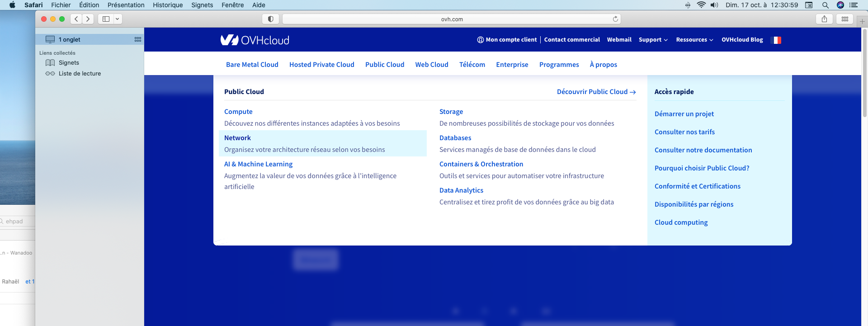This screenshot has height=326, width=868.
Task: Open Contact commercial link
Action: [572, 40]
